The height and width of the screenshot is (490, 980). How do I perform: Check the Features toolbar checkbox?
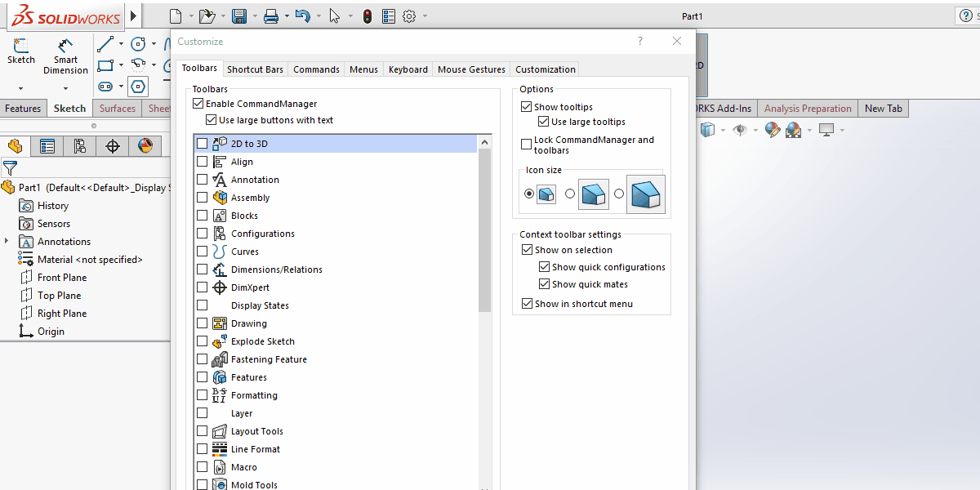[203, 377]
